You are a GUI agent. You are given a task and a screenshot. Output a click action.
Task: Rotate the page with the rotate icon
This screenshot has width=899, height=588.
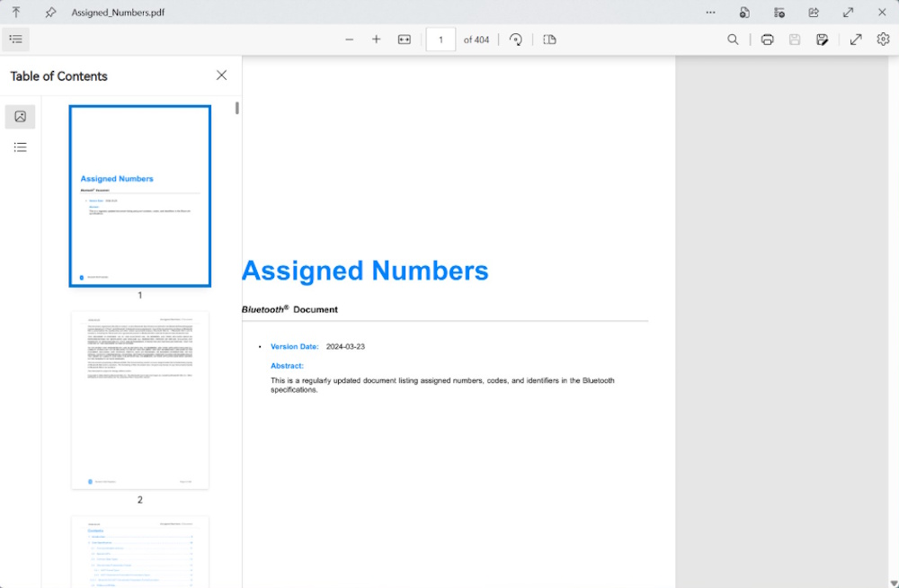pos(515,40)
